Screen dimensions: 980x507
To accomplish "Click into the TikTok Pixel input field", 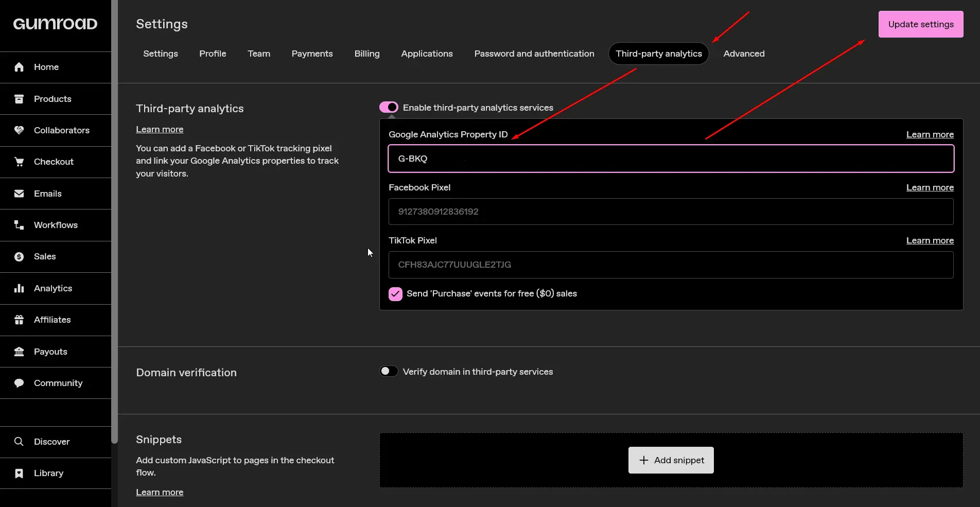I will coord(671,265).
